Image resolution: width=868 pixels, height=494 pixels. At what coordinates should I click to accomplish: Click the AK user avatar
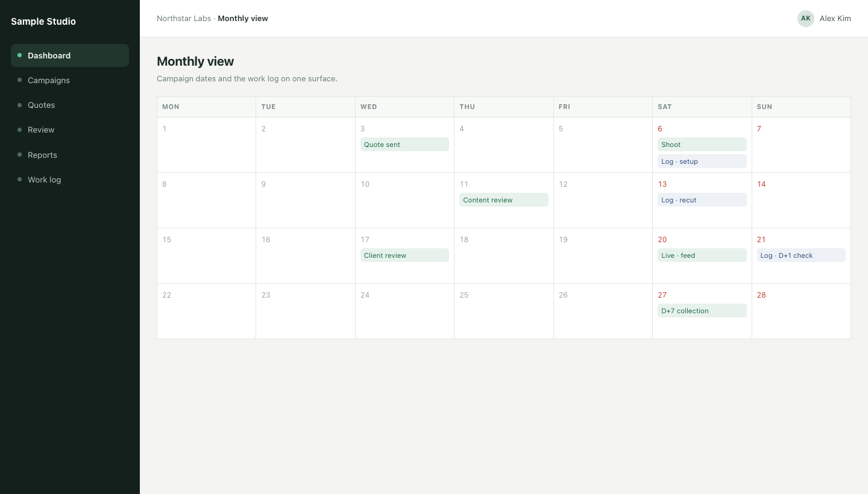click(x=806, y=19)
